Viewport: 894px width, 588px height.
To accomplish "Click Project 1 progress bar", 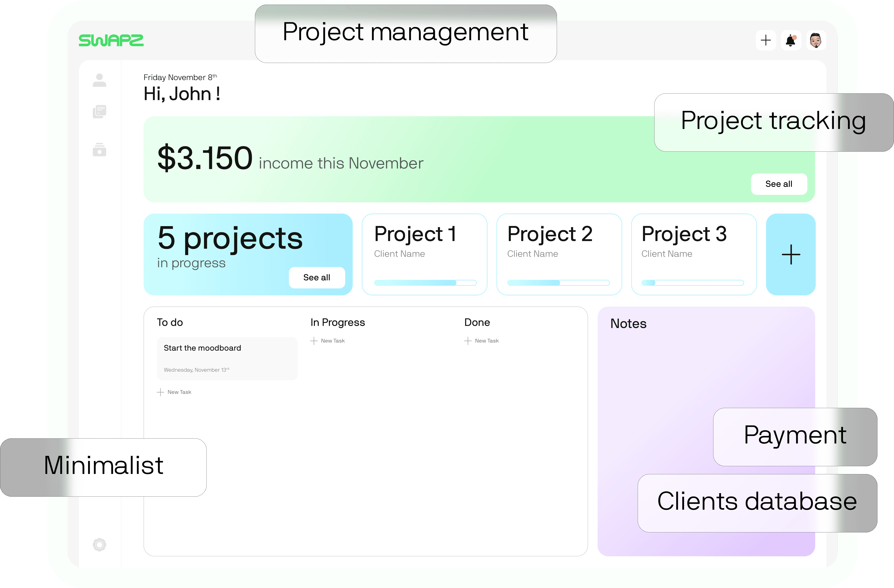I will [x=425, y=283].
